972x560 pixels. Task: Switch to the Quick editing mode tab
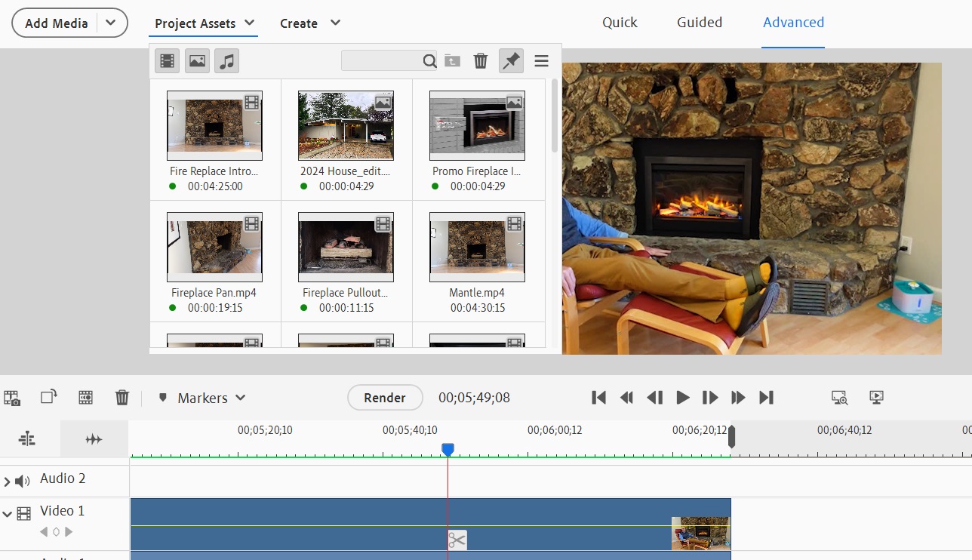click(620, 23)
